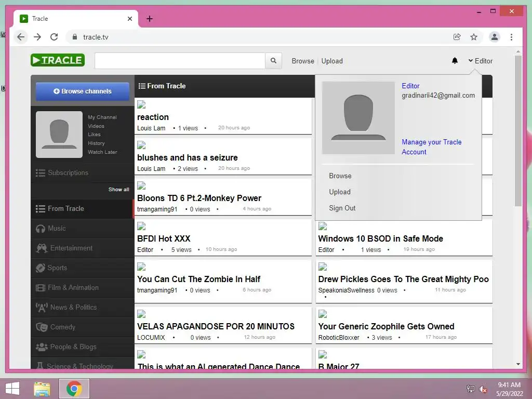The image size is (532, 399).
Task: Click the muted volume tray icon
Action: coord(483,389)
